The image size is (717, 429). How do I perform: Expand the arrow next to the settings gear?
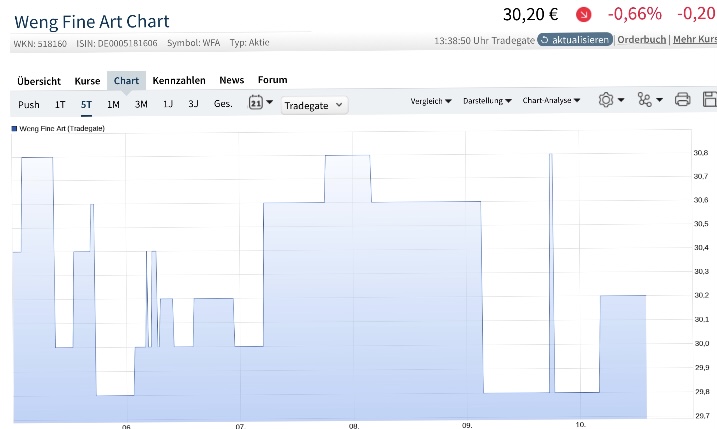coord(621,100)
